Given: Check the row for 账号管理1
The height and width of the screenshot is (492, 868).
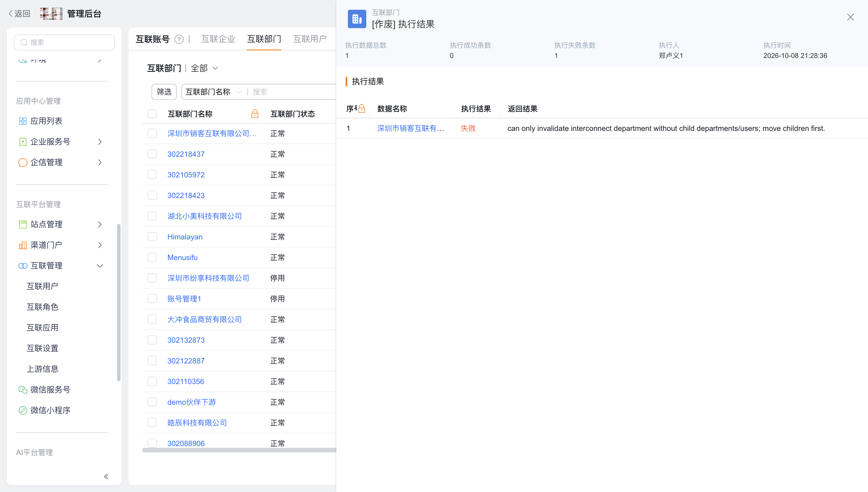Looking at the screenshot, I should point(152,298).
